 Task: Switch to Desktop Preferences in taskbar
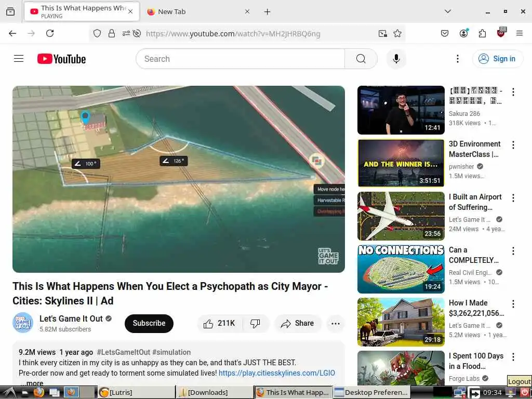(372, 392)
